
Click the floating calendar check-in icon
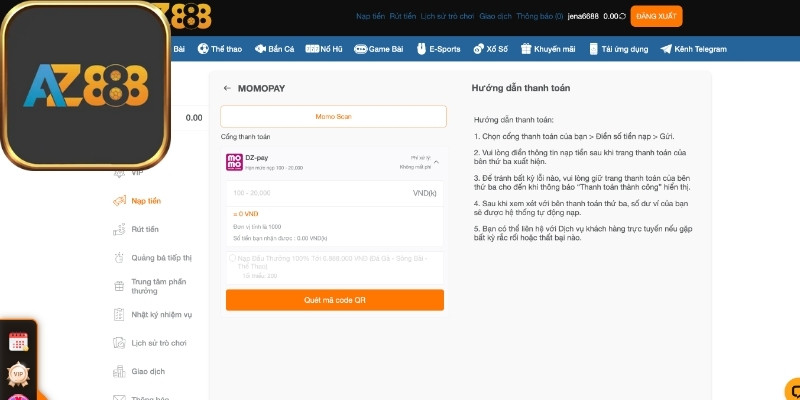coord(18,341)
